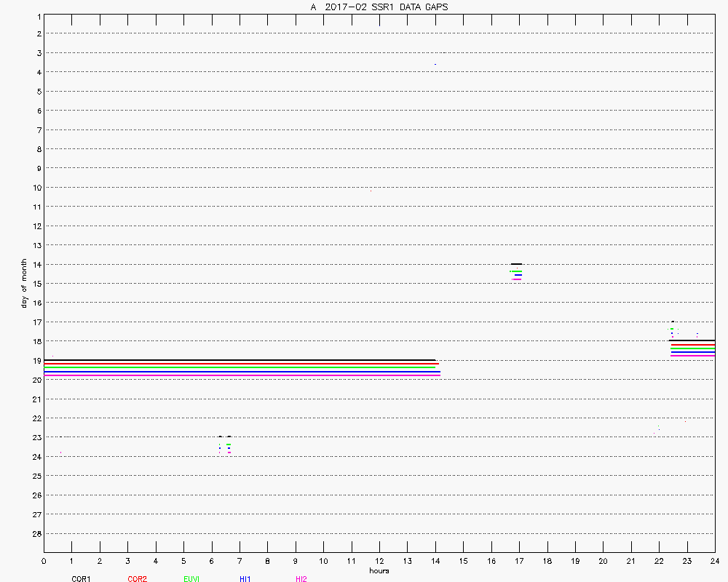Click the day 28 tick label on y-axis
Image resolution: width=728 pixels, height=582 pixels.
(x=36, y=533)
